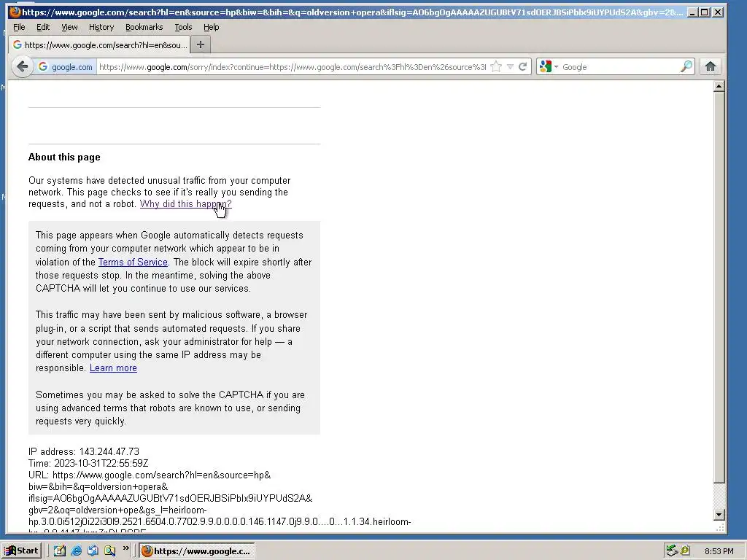Open a new tab with the plus button
The image size is (747, 560).
point(201,44)
